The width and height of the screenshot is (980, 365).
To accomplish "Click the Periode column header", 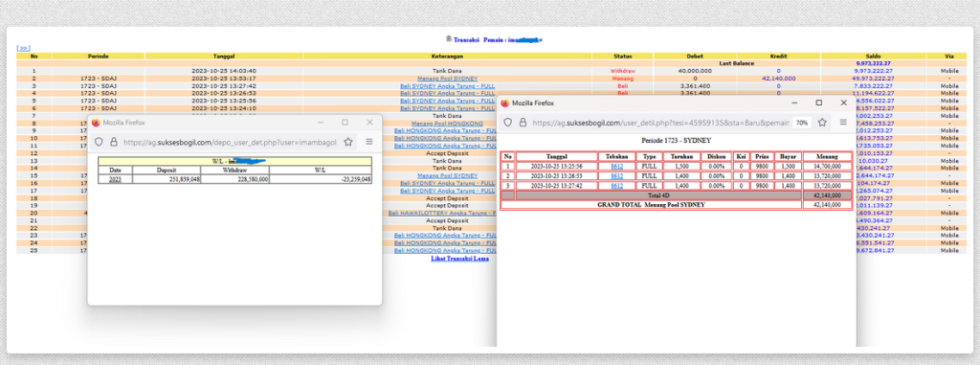I will click(x=99, y=57).
